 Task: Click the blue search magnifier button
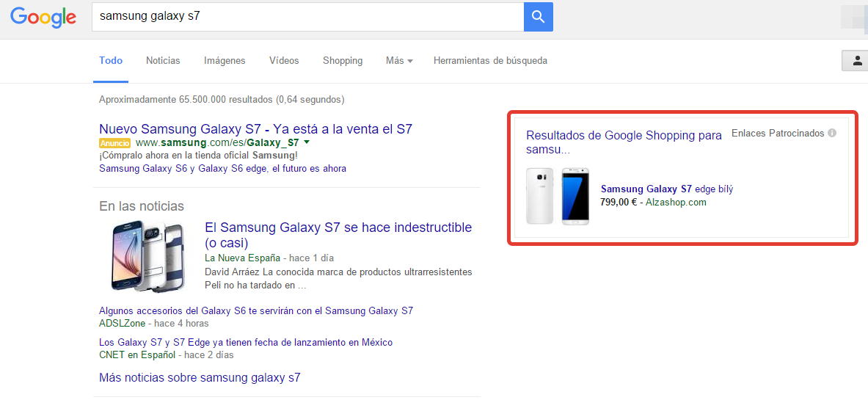[x=538, y=17]
